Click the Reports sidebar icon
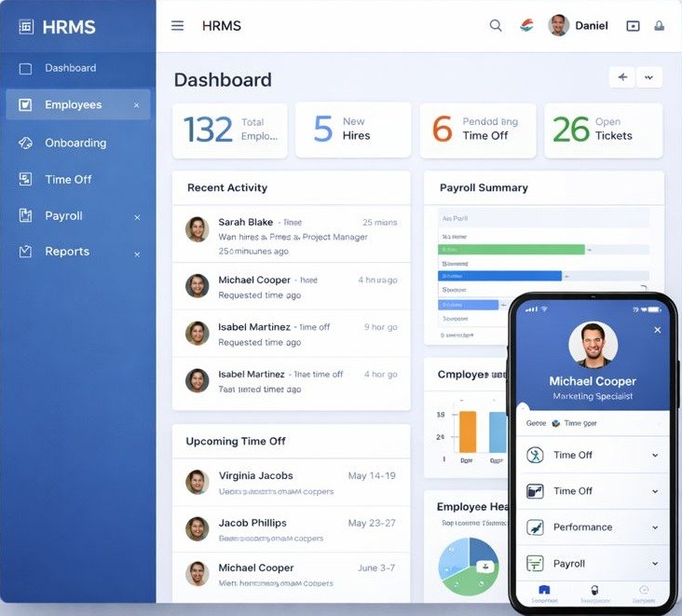682x616 pixels. click(x=26, y=252)
